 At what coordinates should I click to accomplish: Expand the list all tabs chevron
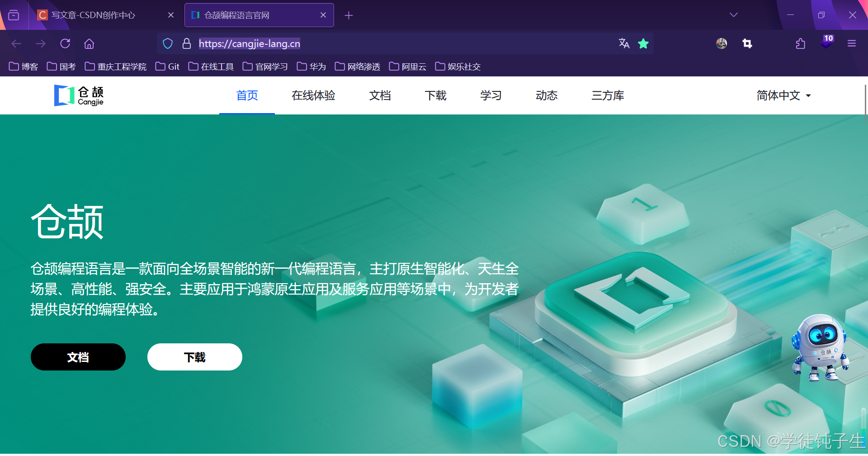734,15
